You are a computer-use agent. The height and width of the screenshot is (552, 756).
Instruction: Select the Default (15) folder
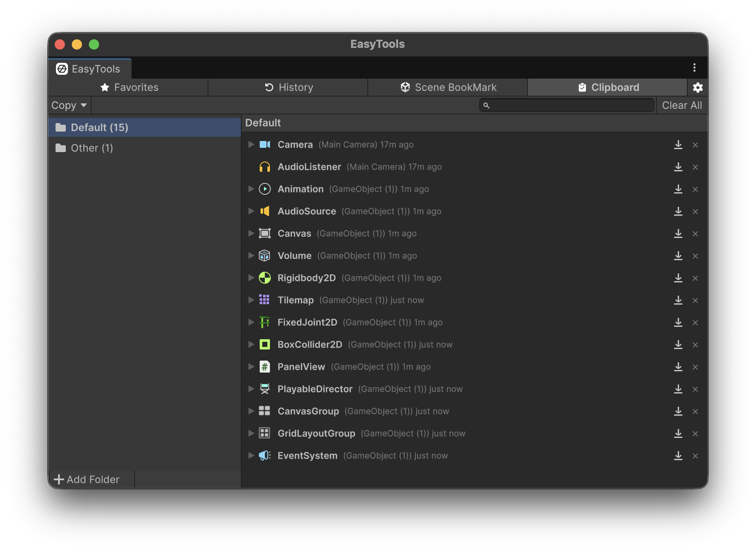145,127
